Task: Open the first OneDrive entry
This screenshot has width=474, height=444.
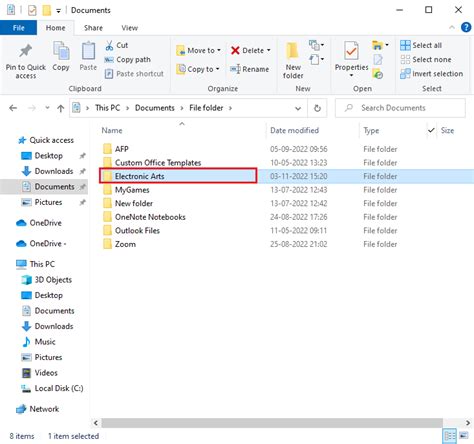Action: tap(39, 223)
